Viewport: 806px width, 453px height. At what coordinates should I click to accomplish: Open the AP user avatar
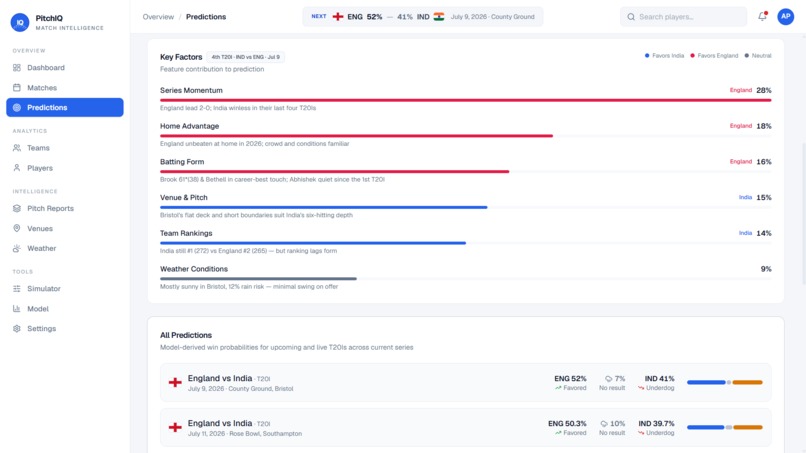785,16
